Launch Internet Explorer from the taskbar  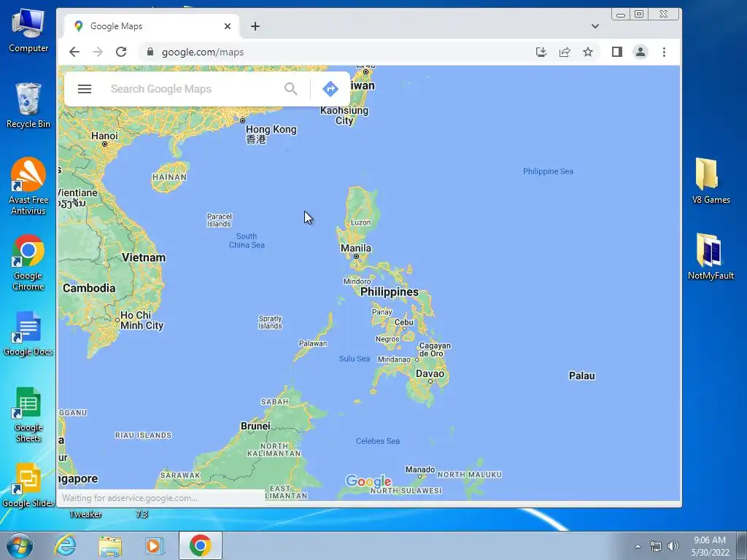pyautogui.click(x=65, y=545)
